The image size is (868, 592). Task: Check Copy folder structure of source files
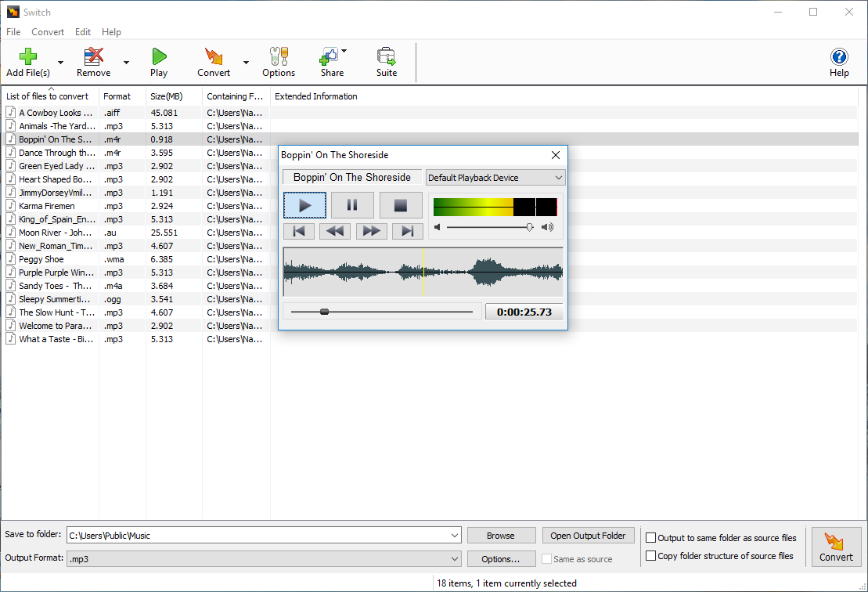click(650, 555)
